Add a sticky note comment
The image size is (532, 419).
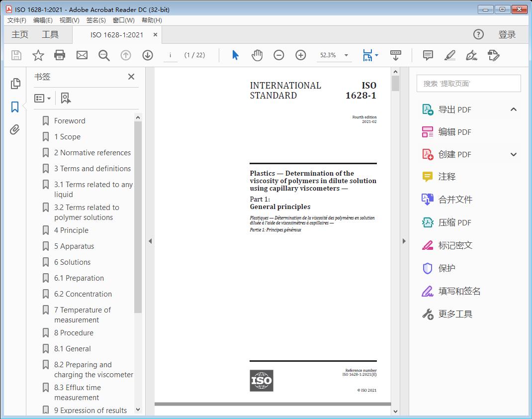point(428,55)
